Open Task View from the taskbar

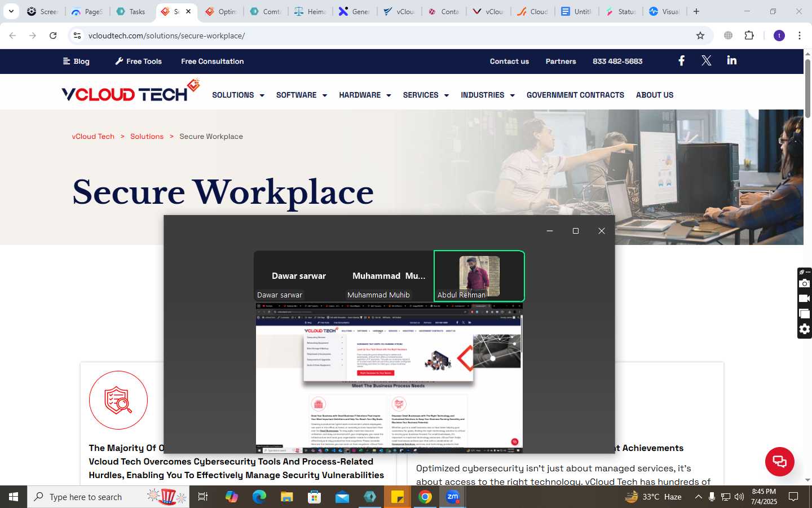[x=203, y=497]
